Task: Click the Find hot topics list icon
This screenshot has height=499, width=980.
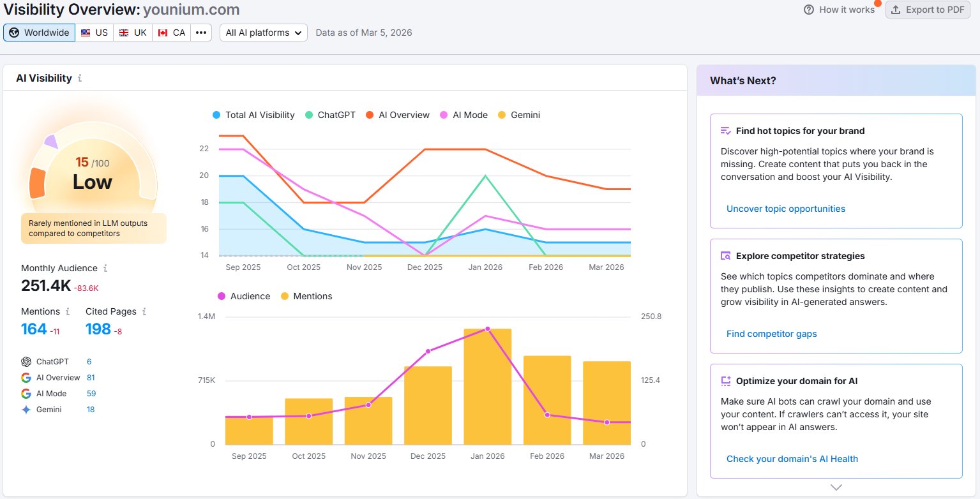Action: point(726,131)
